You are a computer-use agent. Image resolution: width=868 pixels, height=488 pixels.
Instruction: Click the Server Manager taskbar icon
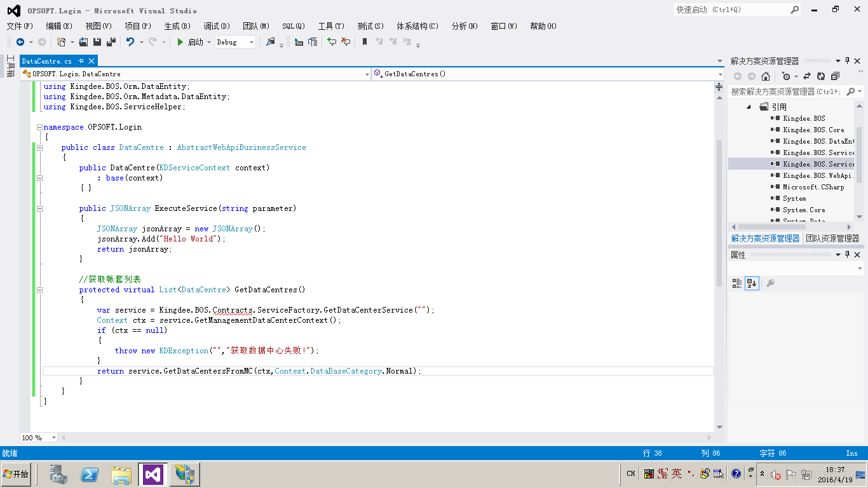pyautogui.click(x=59, y=474)
